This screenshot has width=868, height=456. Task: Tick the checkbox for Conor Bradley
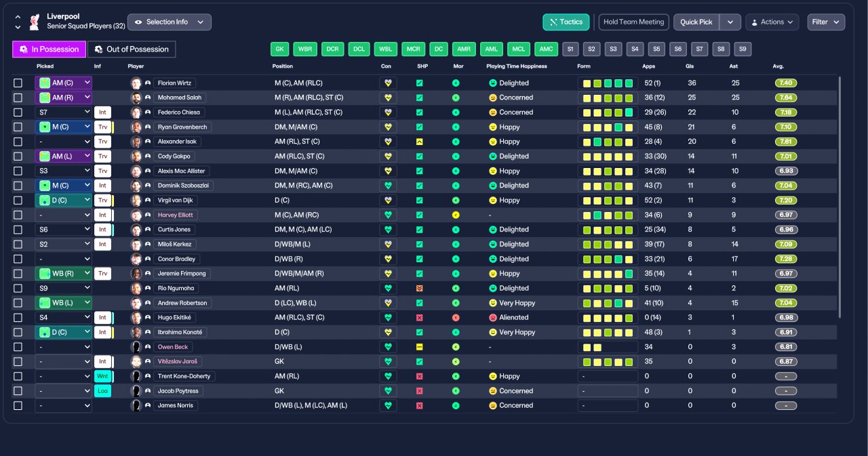(x=18, y=259)
